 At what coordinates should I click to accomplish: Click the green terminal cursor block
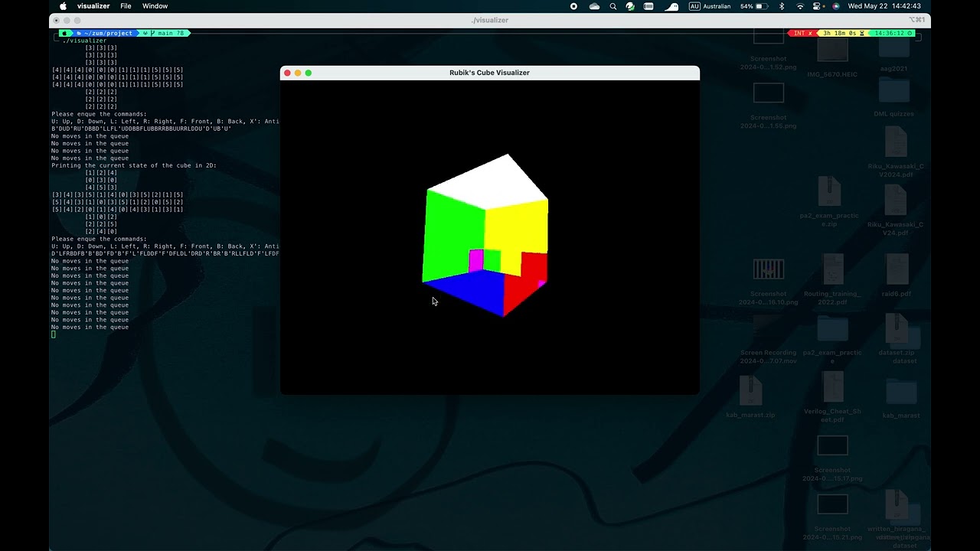[x=54, y=334]
